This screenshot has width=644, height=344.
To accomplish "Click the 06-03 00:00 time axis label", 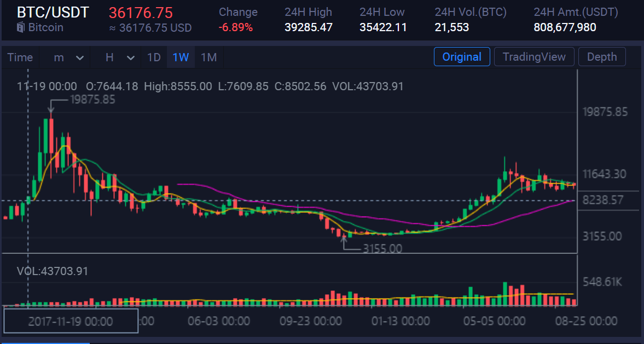I will [218, 321].
